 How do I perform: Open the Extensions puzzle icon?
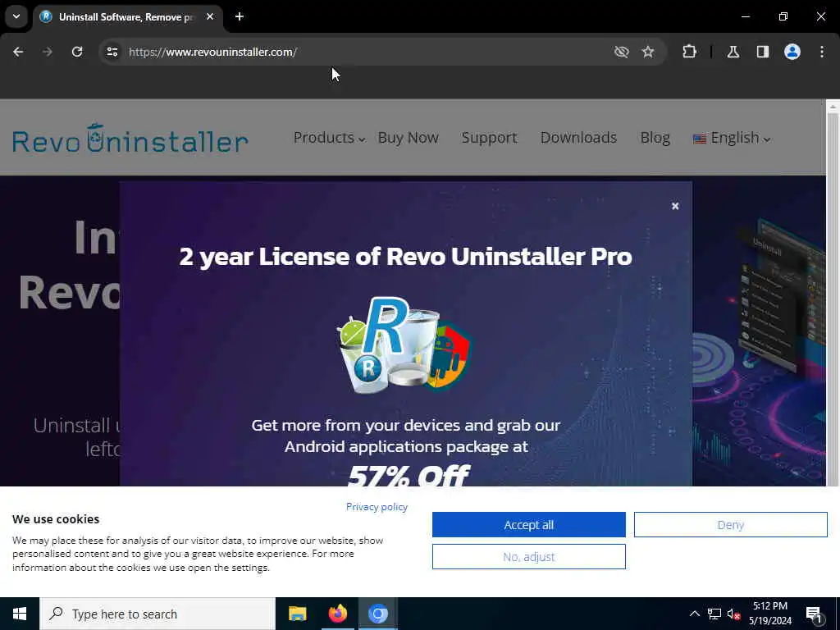[x=689, y=52]
